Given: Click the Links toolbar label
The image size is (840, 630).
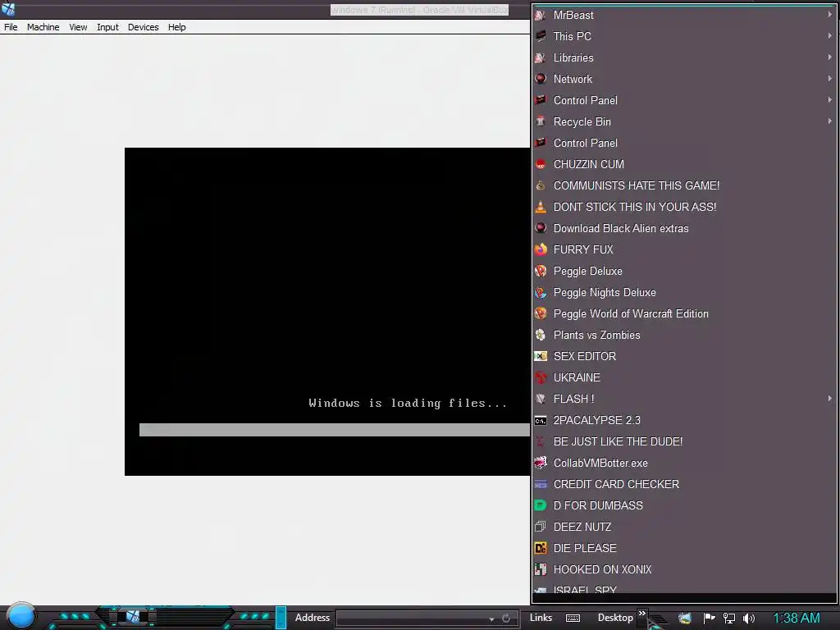Looking at the screenshot, I should (541, 618).
